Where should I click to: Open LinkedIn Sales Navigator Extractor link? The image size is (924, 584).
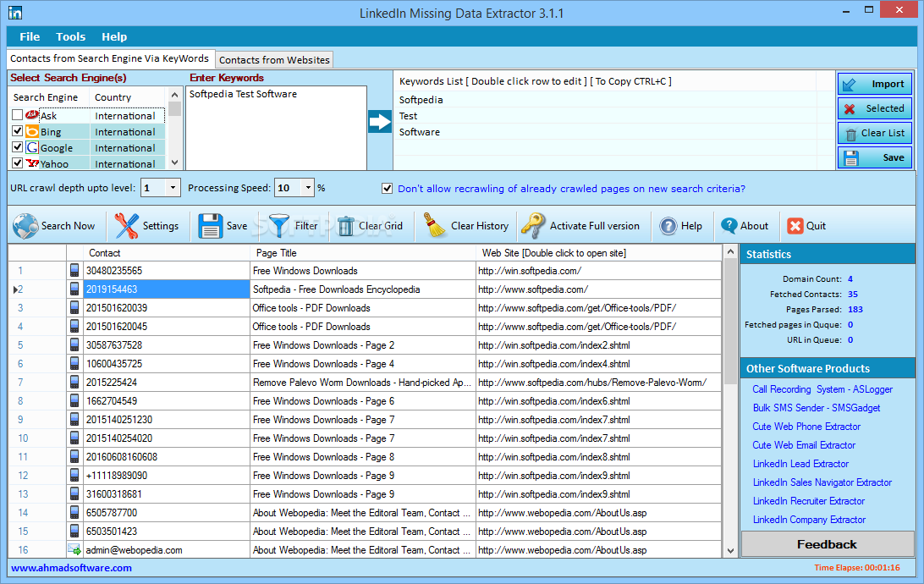(x=822, y=482)
